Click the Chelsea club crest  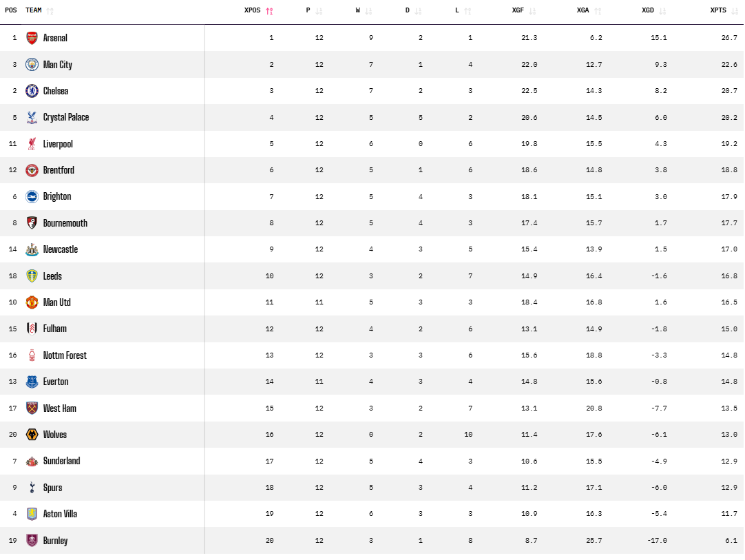32,91
